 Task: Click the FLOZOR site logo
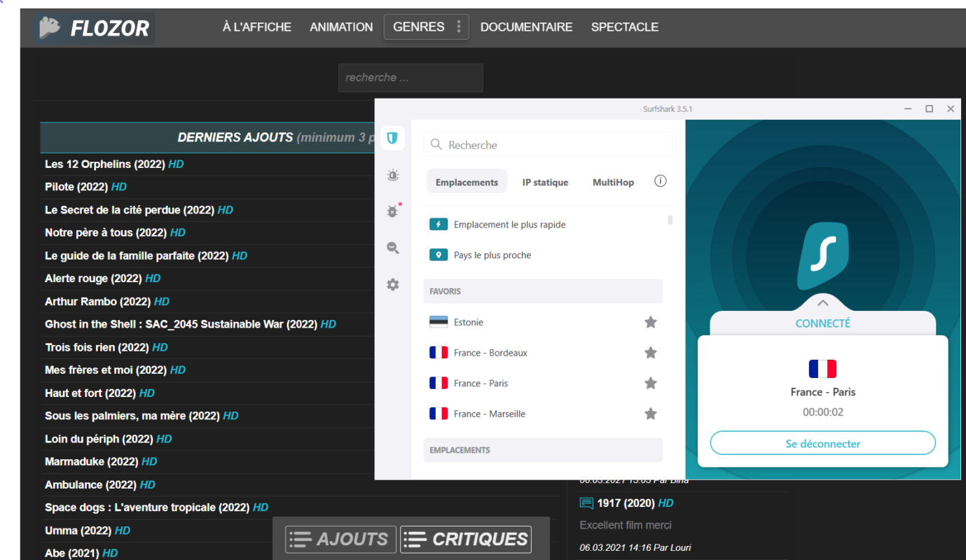[95, 28]
